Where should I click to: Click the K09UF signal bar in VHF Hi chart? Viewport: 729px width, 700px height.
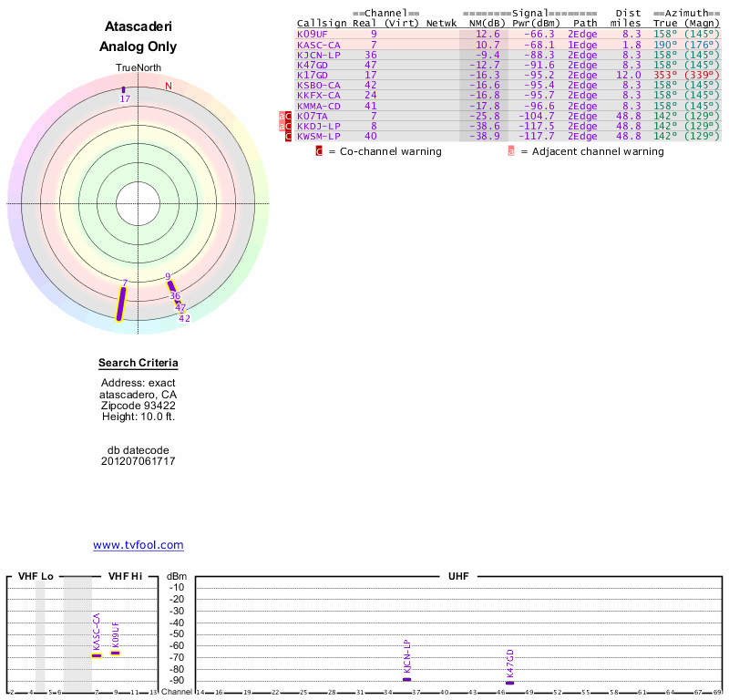point(116,653)
